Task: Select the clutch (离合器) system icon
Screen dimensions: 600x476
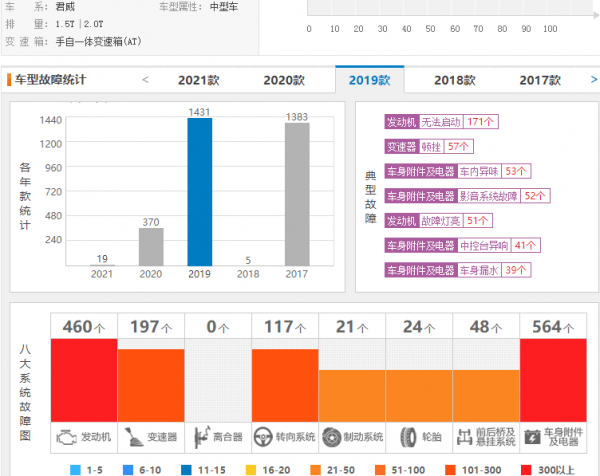Action: coord(199,437)
